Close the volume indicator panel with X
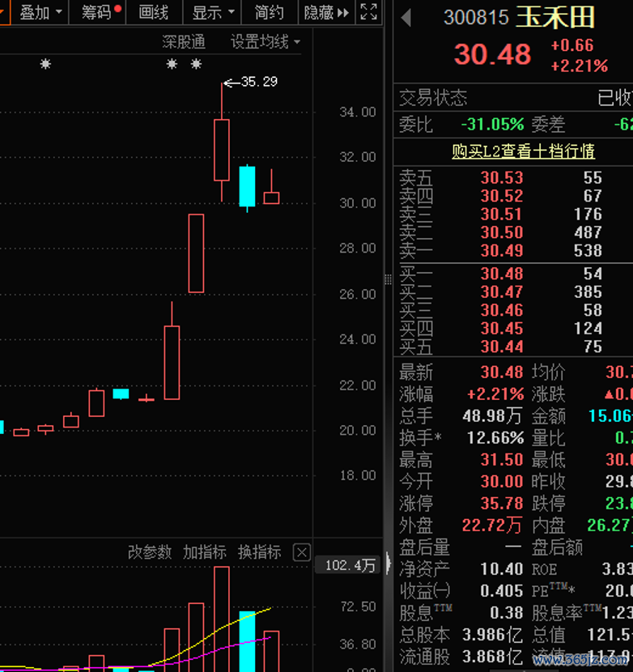The width and height of the screenshot is (633, 672). [x=301, y=552]
